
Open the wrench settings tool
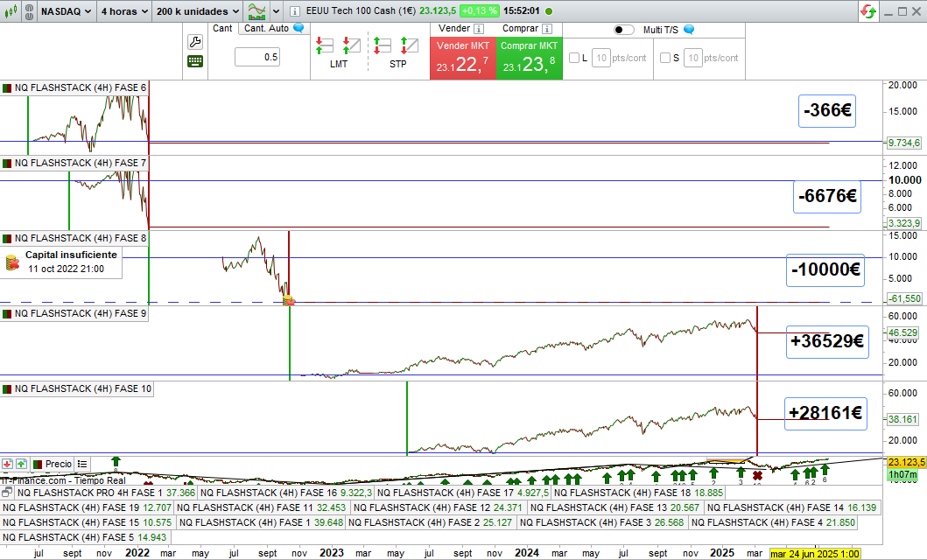194,42
